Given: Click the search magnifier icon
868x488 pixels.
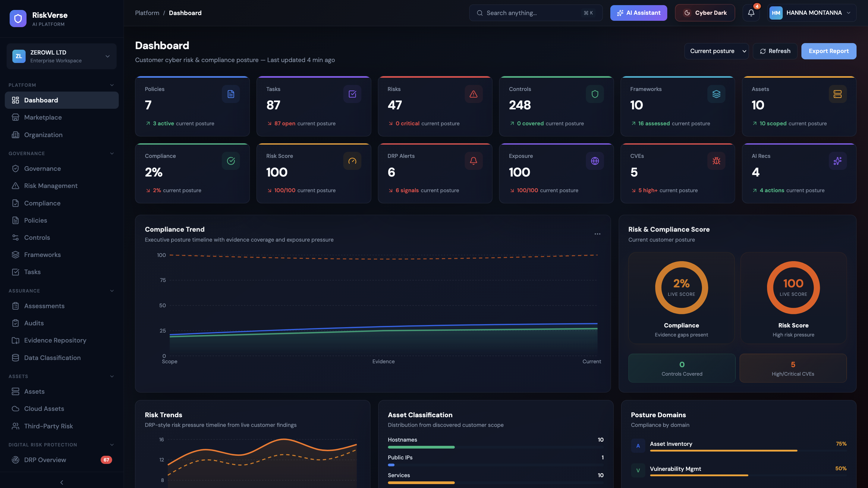Looking at the screenshot, I should click(x=480, y=13).
